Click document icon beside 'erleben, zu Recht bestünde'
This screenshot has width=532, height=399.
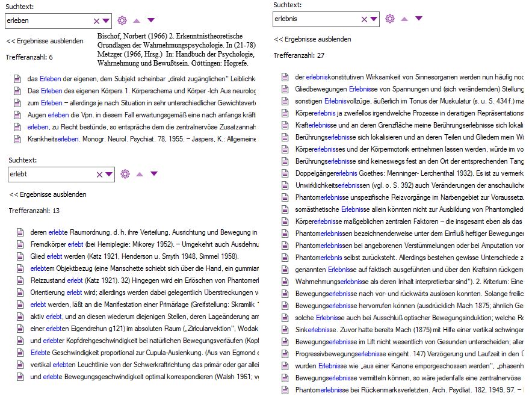17,127
